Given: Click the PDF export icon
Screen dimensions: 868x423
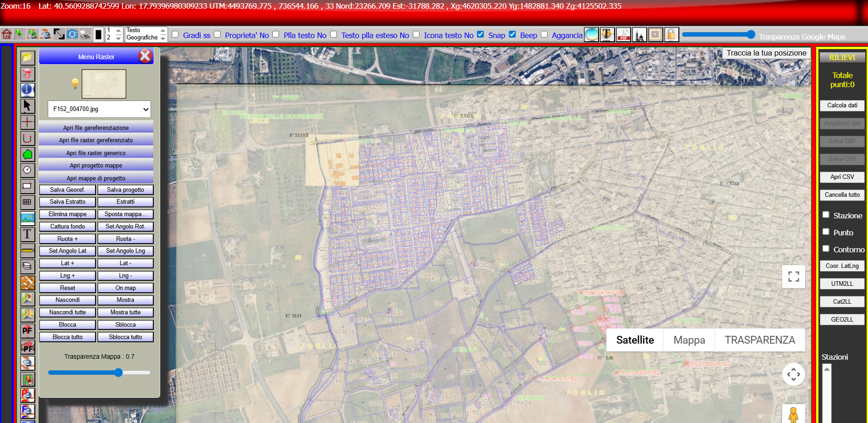Looking at the screenshot, I should click(x=623, y=34).
